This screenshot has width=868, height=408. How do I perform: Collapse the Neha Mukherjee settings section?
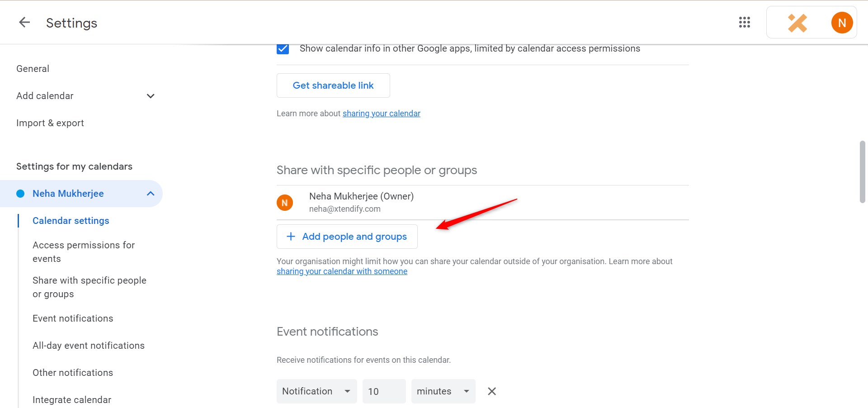click(150, 193)
